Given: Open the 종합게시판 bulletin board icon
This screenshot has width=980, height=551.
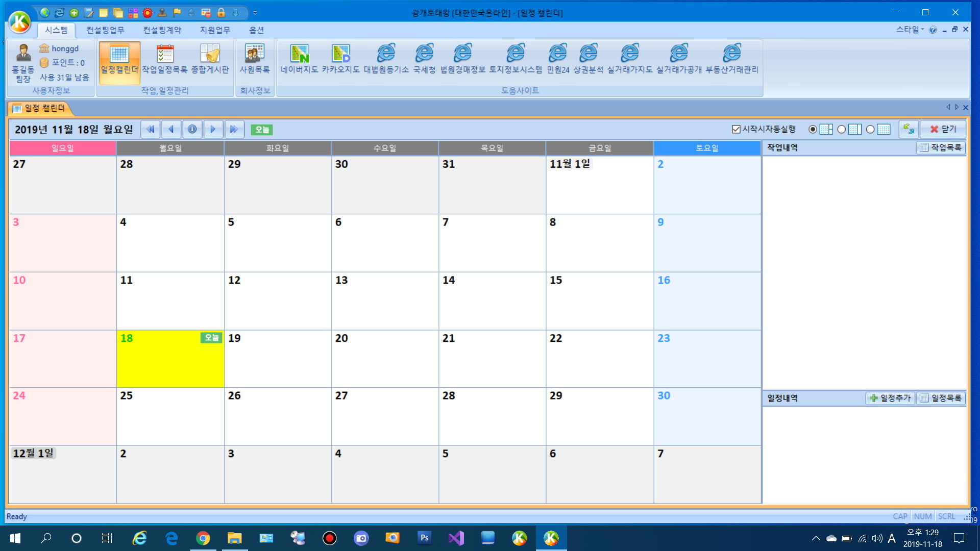Looking at the screenshot, I should 210,60.
